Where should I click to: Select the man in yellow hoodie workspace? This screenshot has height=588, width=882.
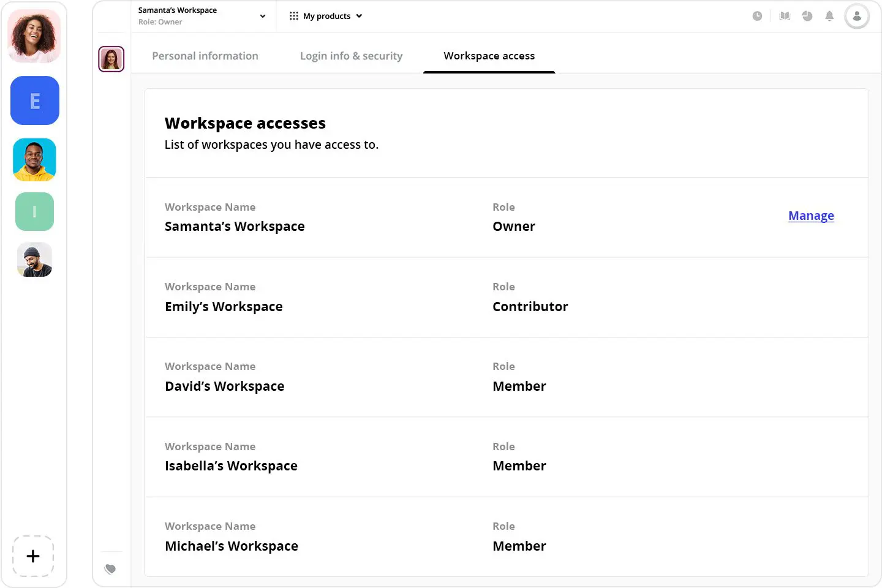34,160
